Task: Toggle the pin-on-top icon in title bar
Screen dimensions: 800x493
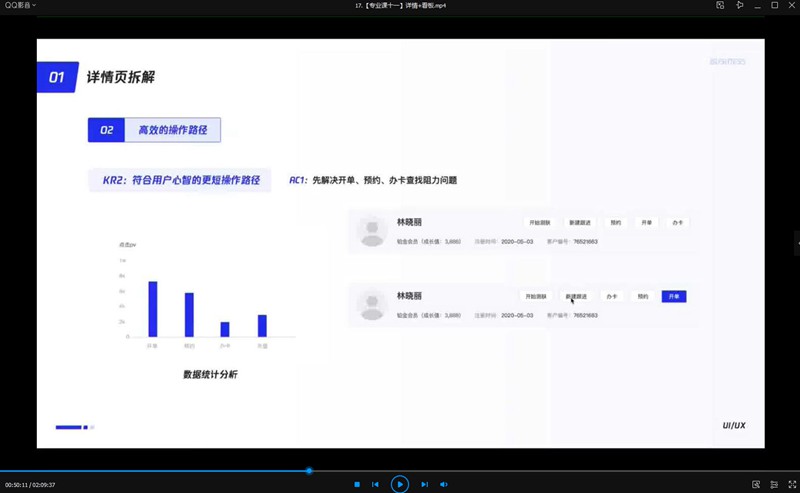Action: click(x=740, y=6)
